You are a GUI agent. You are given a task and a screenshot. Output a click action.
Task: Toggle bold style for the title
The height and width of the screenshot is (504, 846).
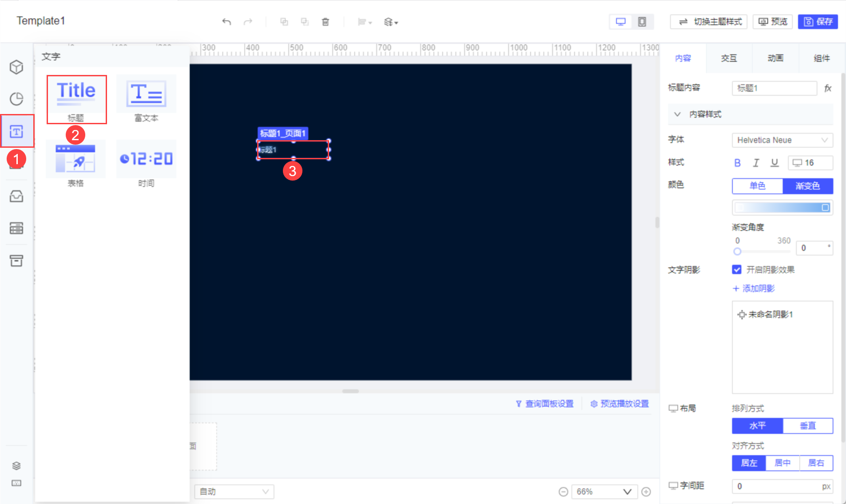737,162
